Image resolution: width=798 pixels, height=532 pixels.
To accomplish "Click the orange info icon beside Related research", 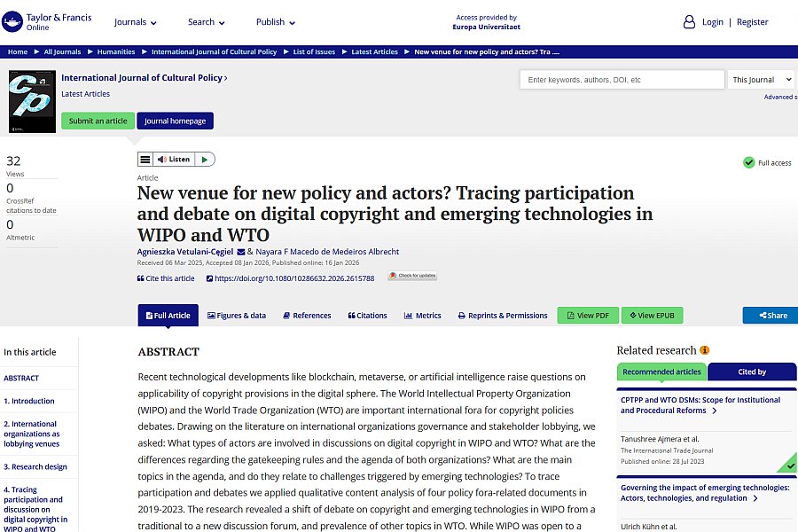I will (705, 350).
